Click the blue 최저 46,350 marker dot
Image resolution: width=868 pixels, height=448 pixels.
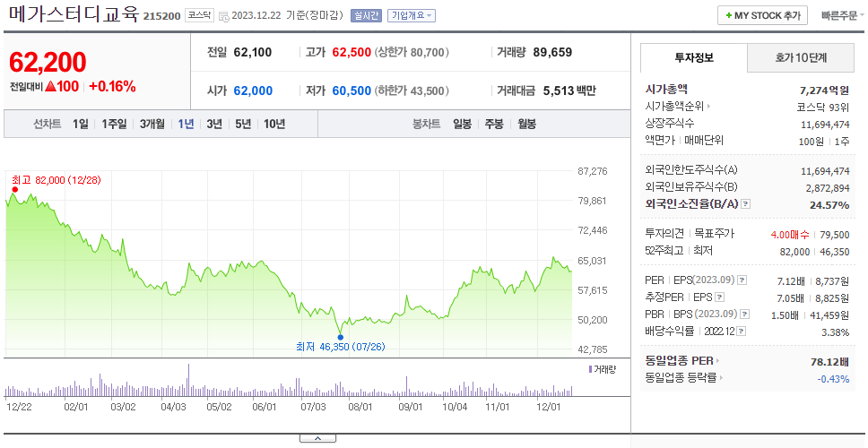point(340,338)
